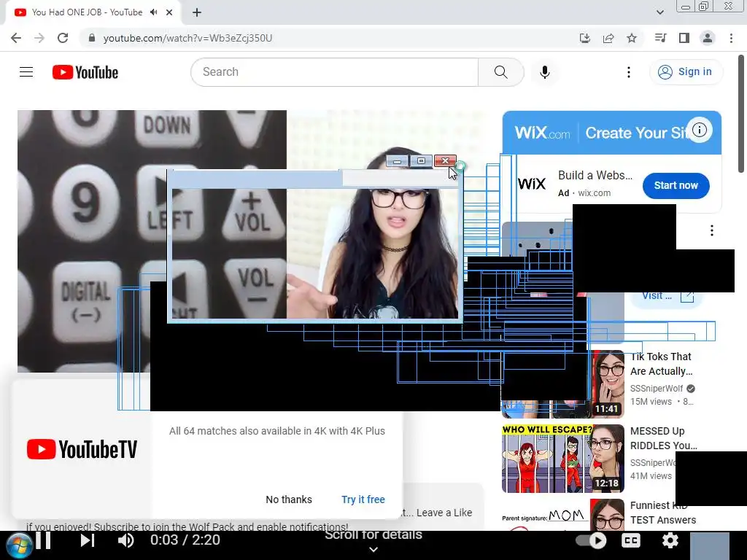Viewport: 747px width, 560px height.
Task: Close the floating window with red X
Action: [x=445, y=161]
